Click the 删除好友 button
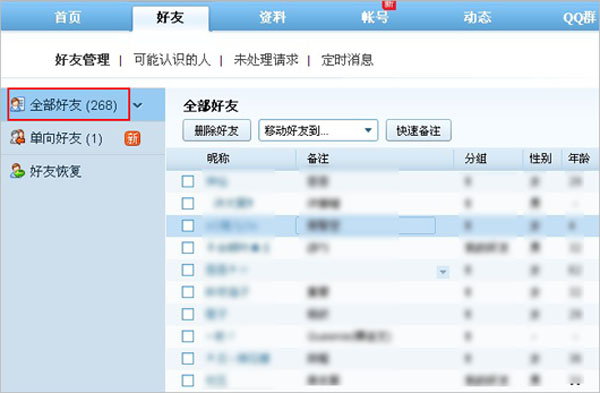Image resolution: width=600 pixels, height=393 pixels. click(217, 130)
